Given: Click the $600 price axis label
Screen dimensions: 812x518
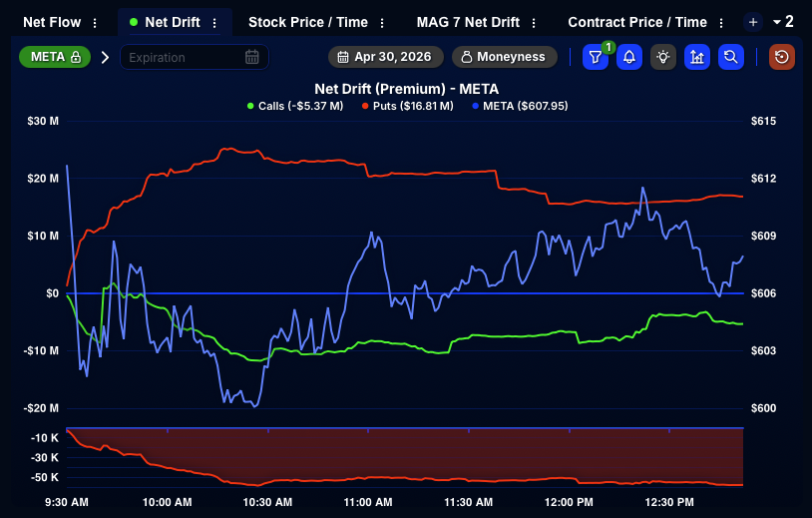Looking at the screenshot, I should click(x=763, y=408).
